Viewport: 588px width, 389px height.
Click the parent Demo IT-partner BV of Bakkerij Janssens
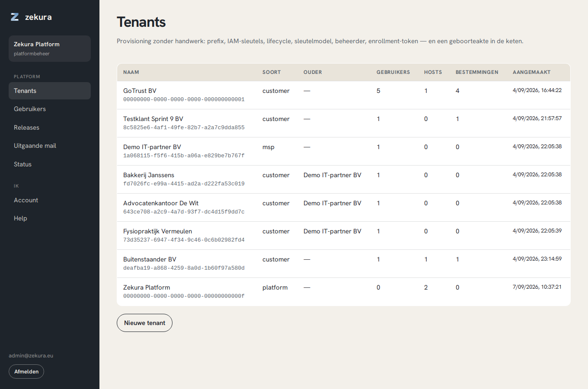click(332, 175)
